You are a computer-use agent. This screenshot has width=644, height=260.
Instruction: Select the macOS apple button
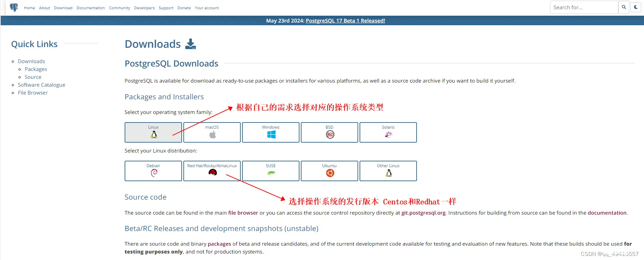(212, 132)
